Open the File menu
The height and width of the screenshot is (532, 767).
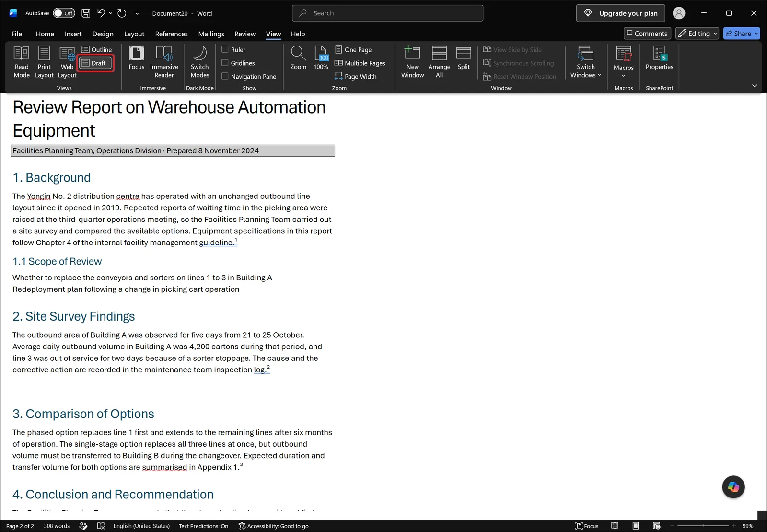click(x=17, y=34)
